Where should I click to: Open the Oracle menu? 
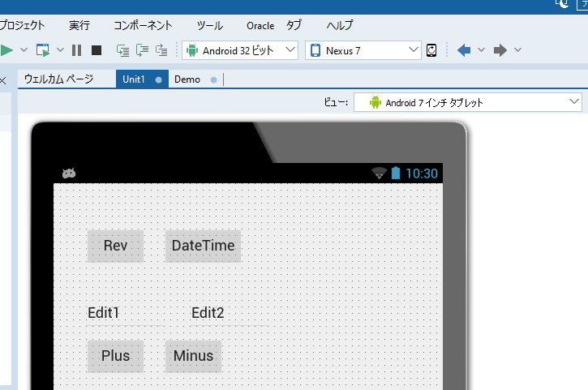click(260, 25)
